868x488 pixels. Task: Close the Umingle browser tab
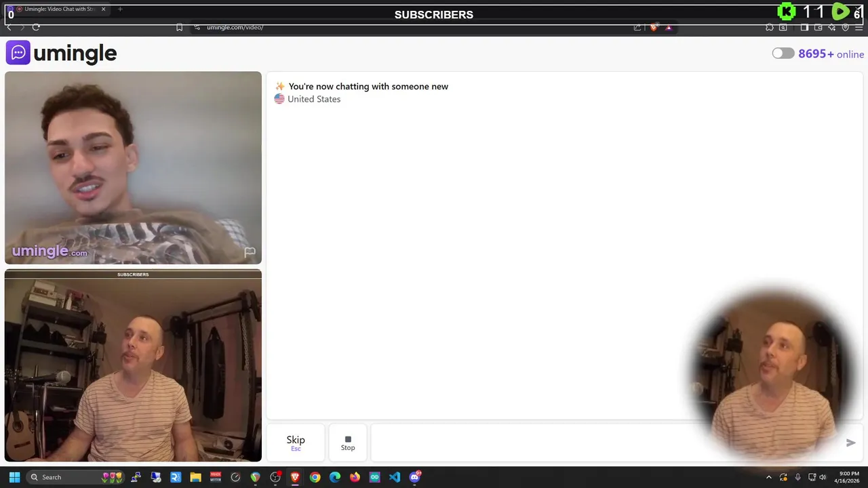click(104, 9)
